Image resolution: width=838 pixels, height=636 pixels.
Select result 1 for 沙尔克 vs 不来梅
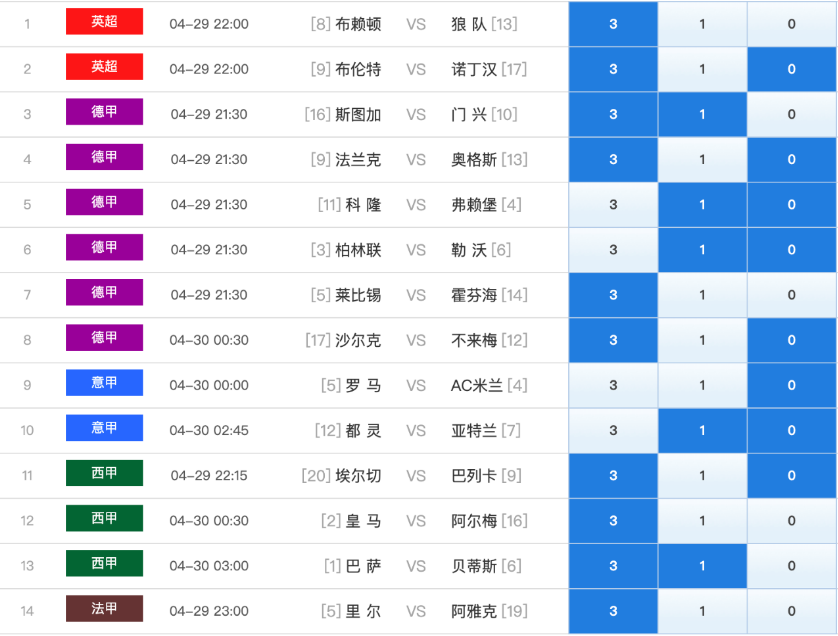pyautogui.click(x=702, y=340)
